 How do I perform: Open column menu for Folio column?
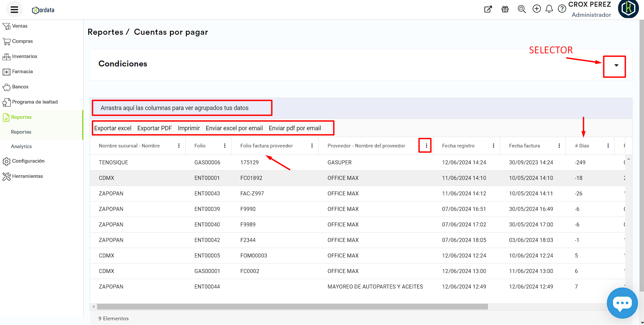tap(225, 146)
